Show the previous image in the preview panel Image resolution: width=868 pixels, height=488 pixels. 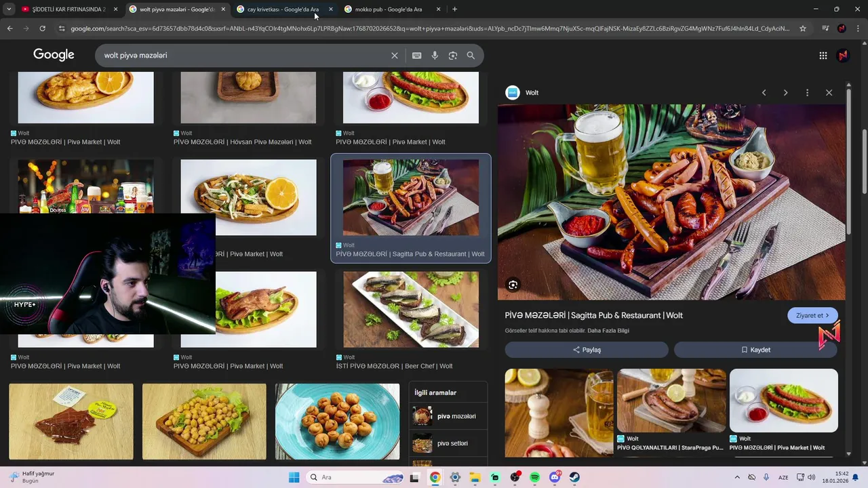[x=764, y=93]
